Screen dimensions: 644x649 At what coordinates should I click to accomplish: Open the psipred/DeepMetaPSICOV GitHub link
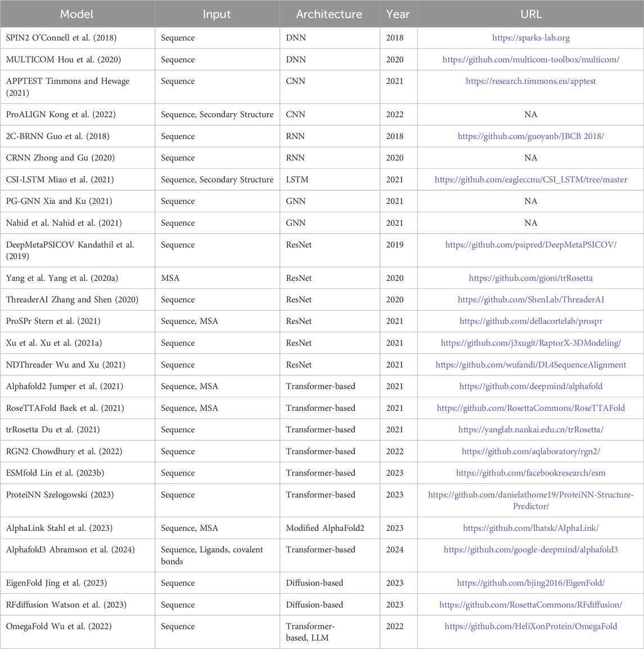(x=531, y=245)
